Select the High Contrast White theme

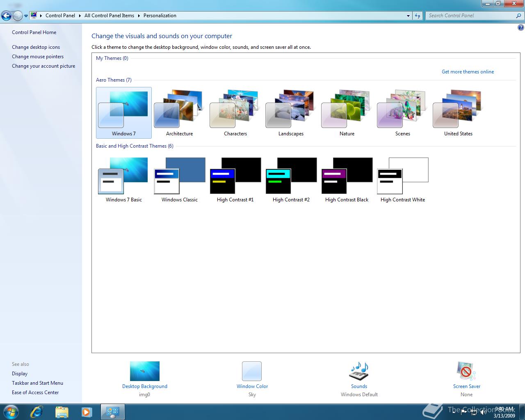[x=402, y=179]
